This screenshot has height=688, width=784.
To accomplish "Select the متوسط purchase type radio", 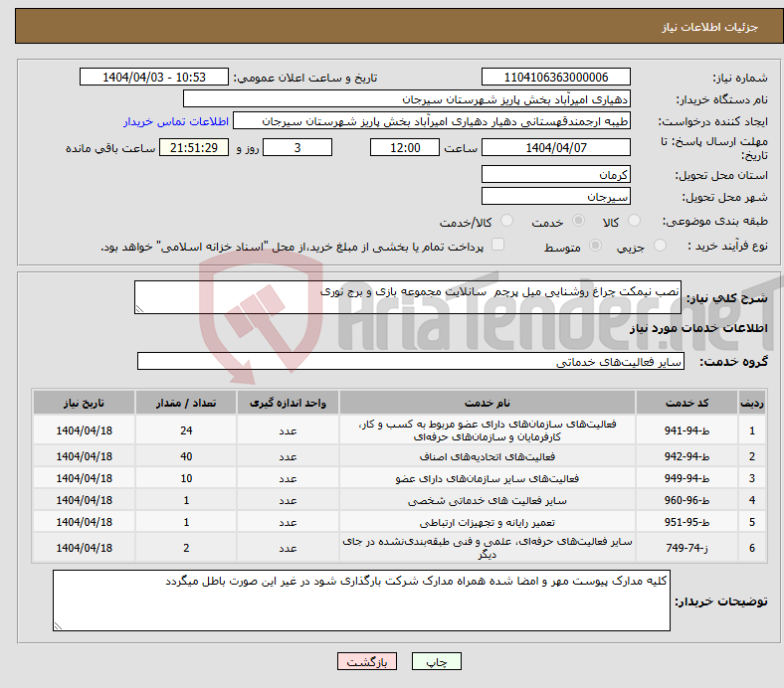I will [595, 245].
